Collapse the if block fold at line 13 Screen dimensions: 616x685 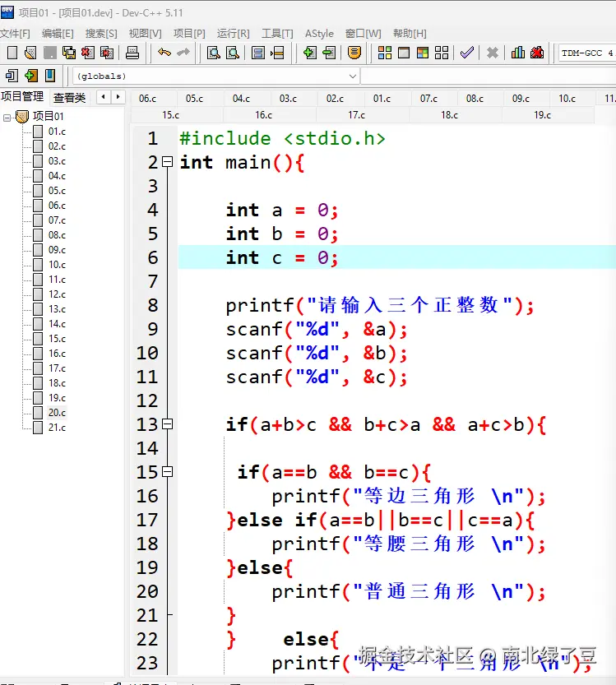pyautogui.click(x=167, y=424)
